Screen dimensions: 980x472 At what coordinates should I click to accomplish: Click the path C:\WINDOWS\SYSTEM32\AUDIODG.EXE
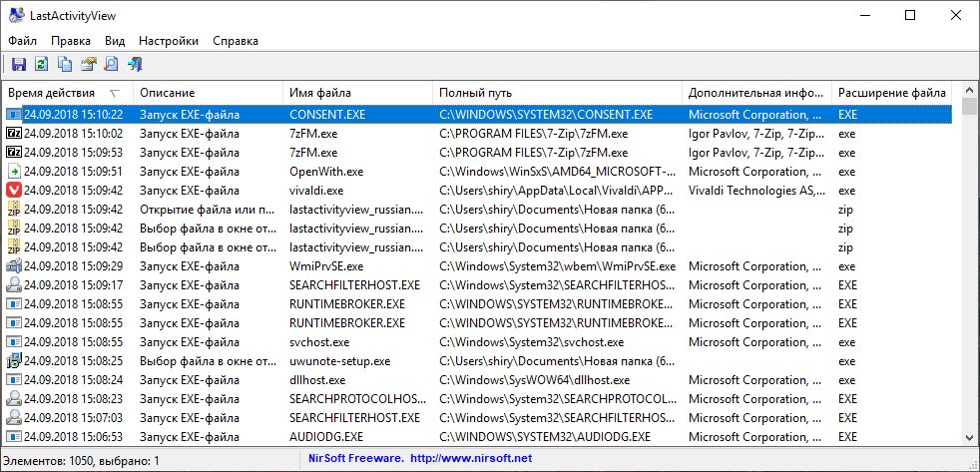[x=544, y=437]
